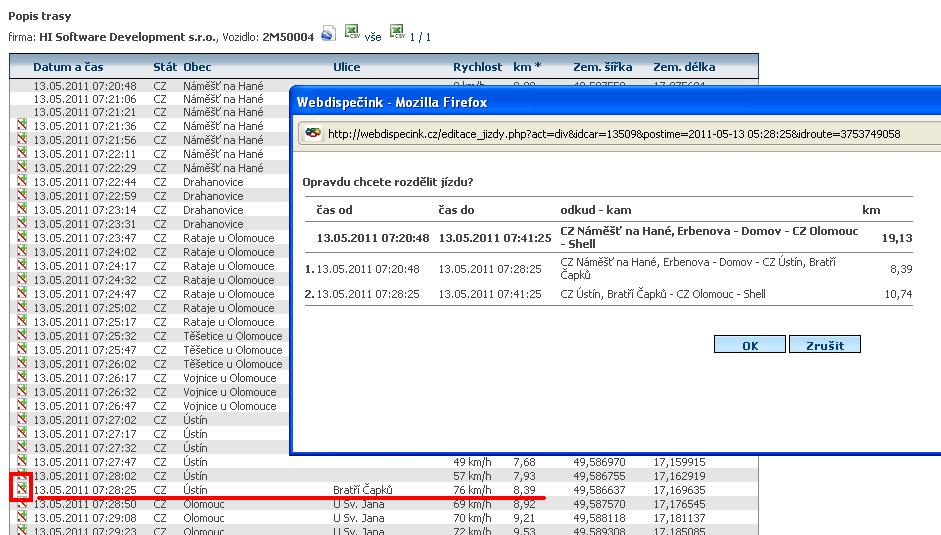The height and width of the screenshot is (535, 941).
Task: Click popup split part 1 km '8,39'
Action: pyautogui.click(x=901, y=269)
